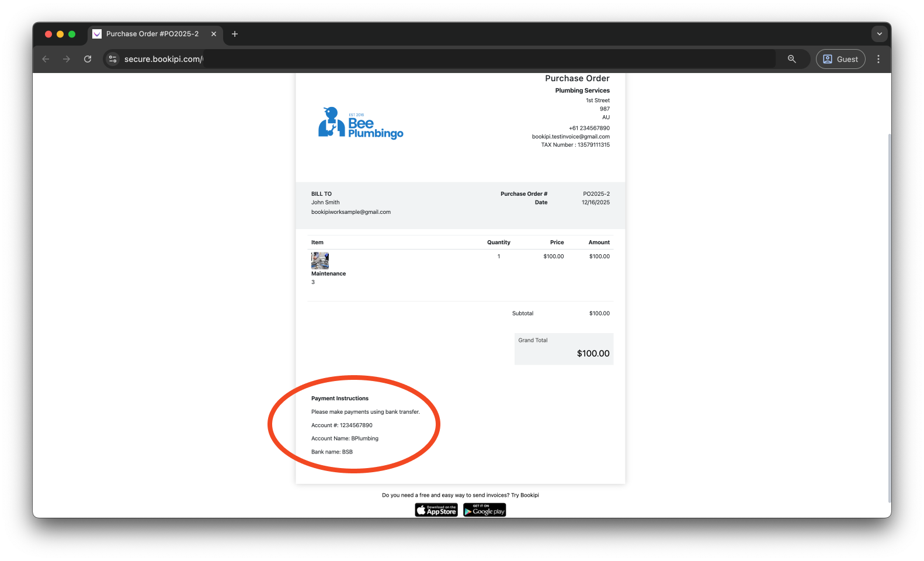Close the Purchase Order #PO2025-2 tab

coord(214,34)
